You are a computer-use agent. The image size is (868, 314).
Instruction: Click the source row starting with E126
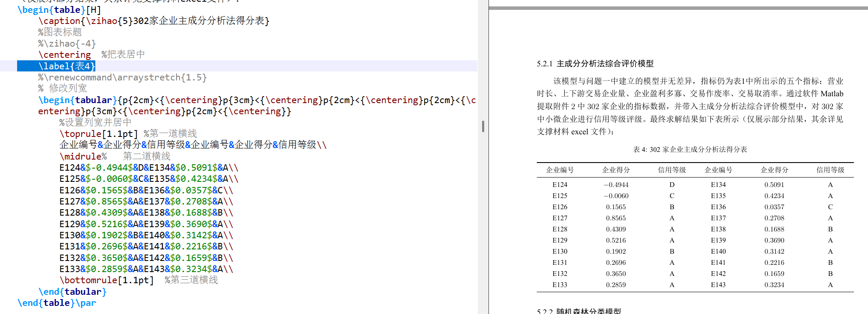pos(146,190)
